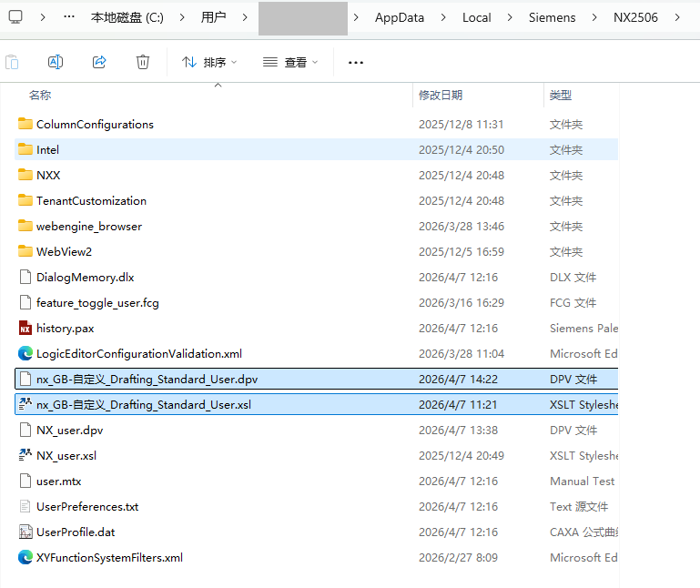Click the feature_toggle_user.fcg file icon
Screen dimensions: 700x588
[25, 302]
